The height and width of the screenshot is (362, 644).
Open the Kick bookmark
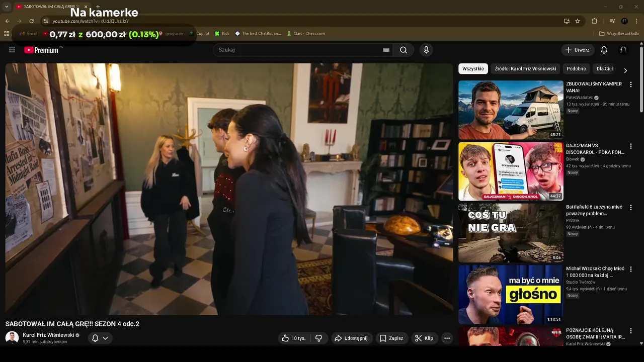point(222,34)
